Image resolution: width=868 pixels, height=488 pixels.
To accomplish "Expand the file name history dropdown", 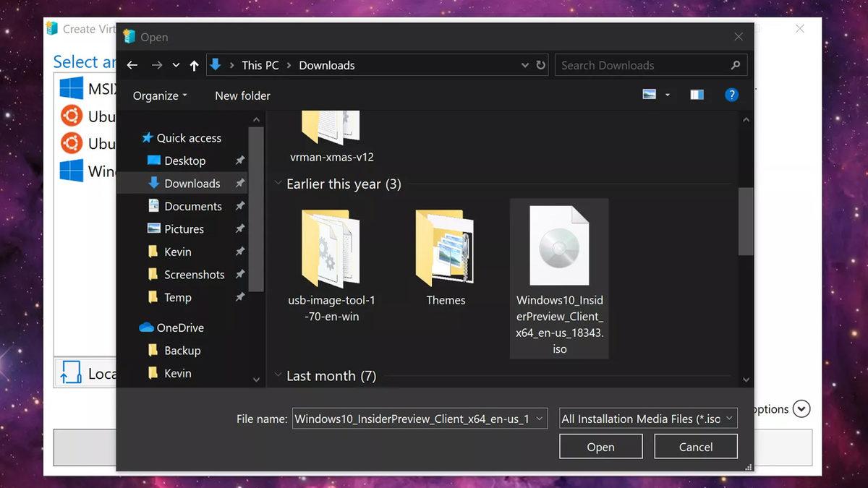I will 540,418.
